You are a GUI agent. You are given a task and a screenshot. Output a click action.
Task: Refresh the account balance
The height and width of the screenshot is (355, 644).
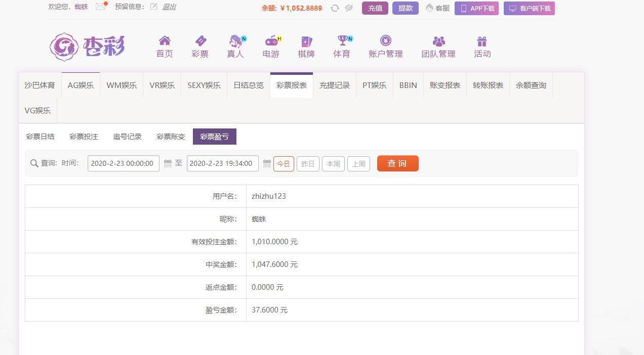(335, 8)
